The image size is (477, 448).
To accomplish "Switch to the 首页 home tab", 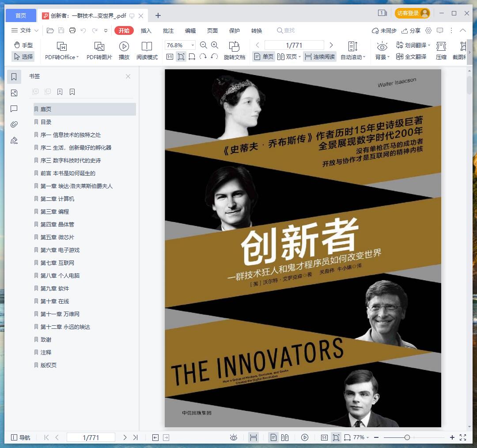I will [x=21, y=15].
